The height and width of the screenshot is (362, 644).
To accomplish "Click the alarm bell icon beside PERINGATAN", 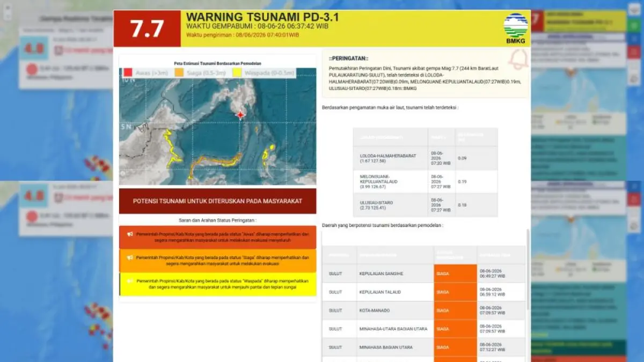I will pos(518,60).
